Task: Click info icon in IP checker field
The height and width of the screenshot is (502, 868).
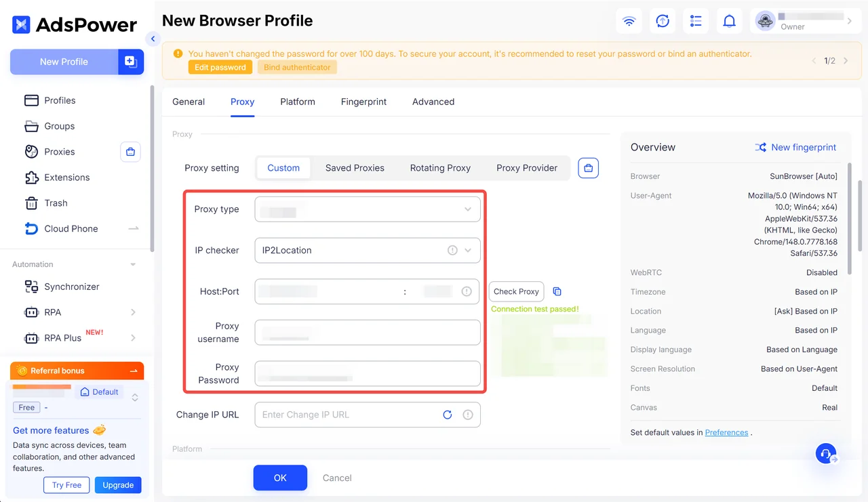Action: pyautogui.click(x=452, y=250)
